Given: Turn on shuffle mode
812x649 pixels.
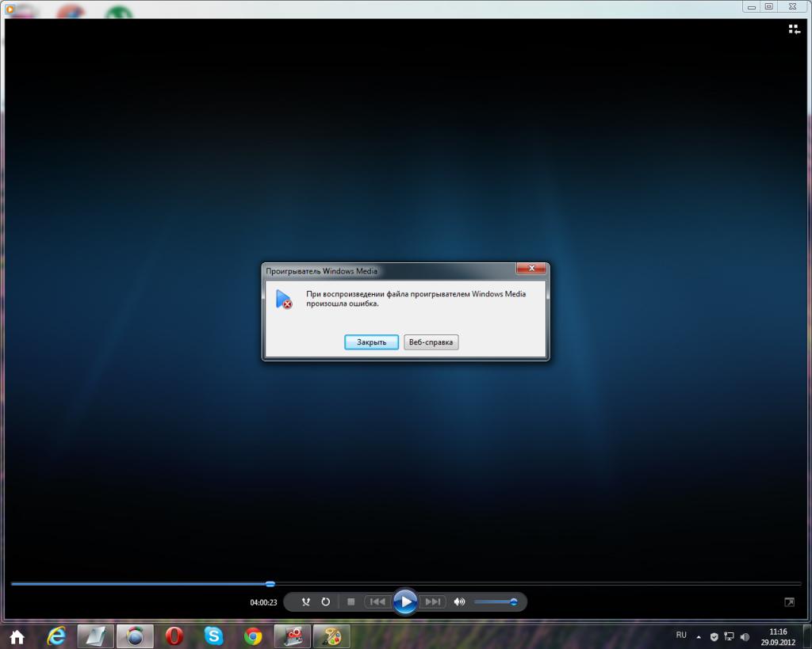Looking at the screenshot, I should point(306,602).
